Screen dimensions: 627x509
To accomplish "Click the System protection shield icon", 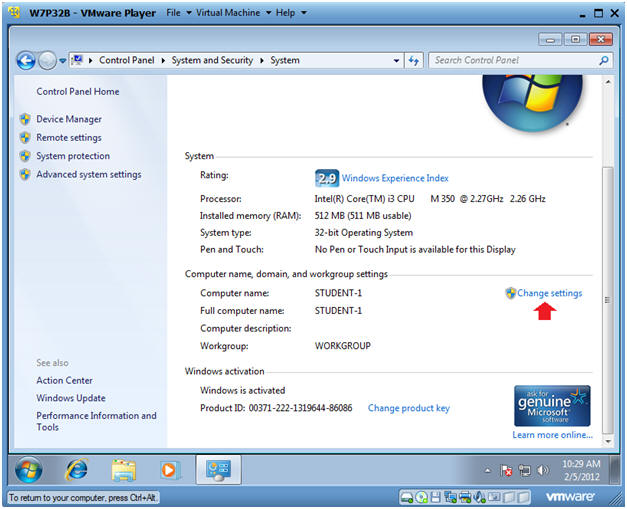I will (x=25, y=156).
